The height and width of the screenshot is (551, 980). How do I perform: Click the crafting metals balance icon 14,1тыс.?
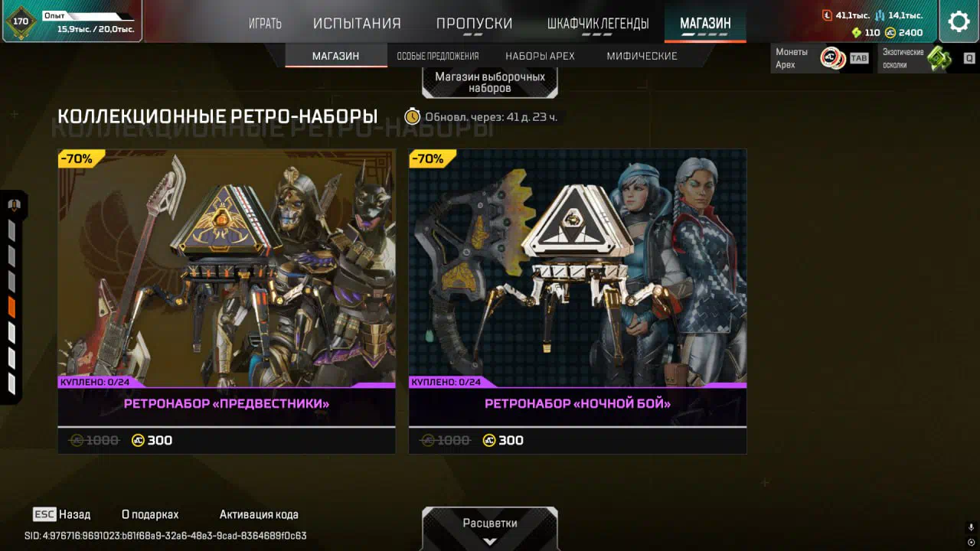(880, 15)
